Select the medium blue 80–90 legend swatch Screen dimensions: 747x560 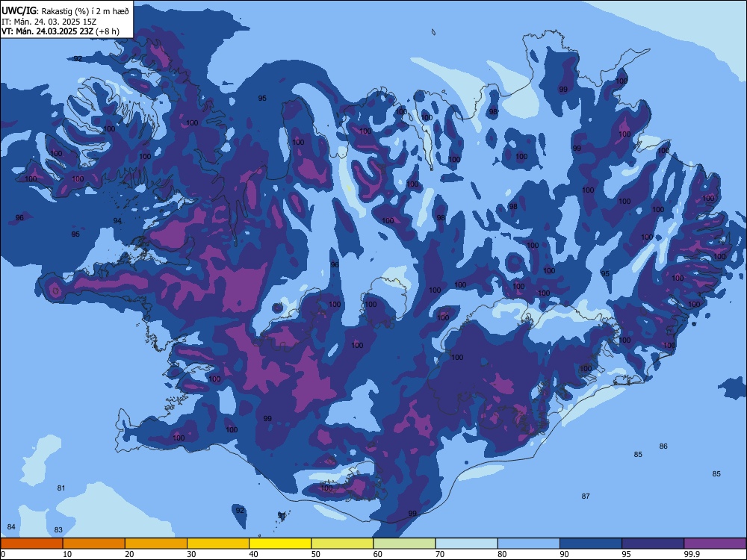point(529,544)
